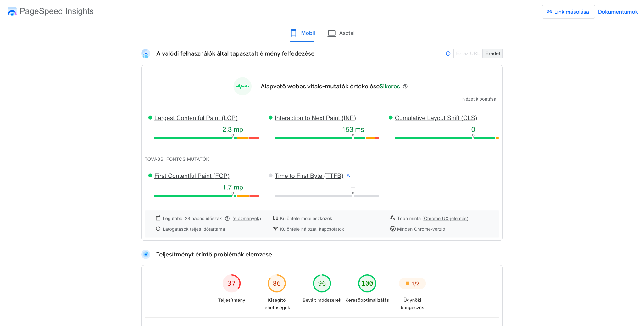Viewport: 644px width, 326px height.
Task: Click the INP distribution bar
Action: [x=327, y=138]
